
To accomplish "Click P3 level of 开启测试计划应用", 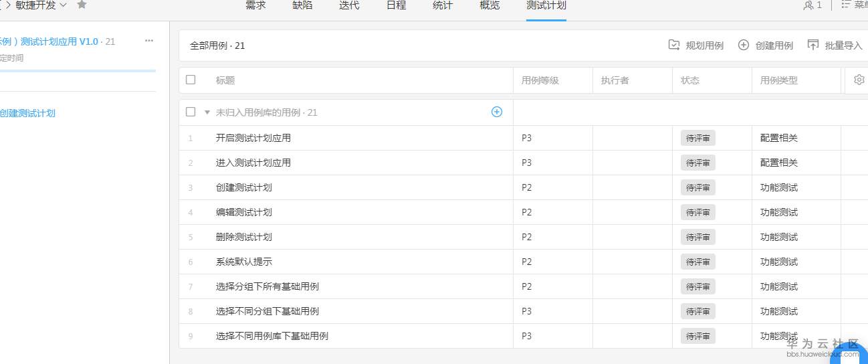I will click(527, 139).
